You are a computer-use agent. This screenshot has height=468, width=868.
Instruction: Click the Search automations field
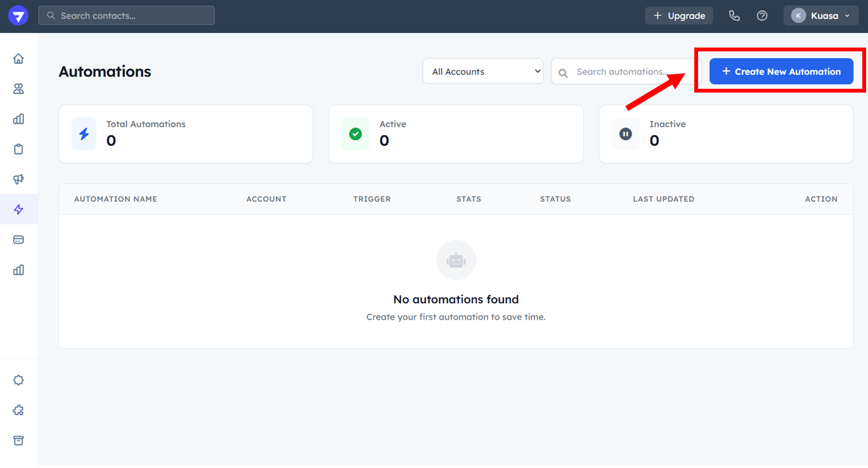(x=625, y=72)
